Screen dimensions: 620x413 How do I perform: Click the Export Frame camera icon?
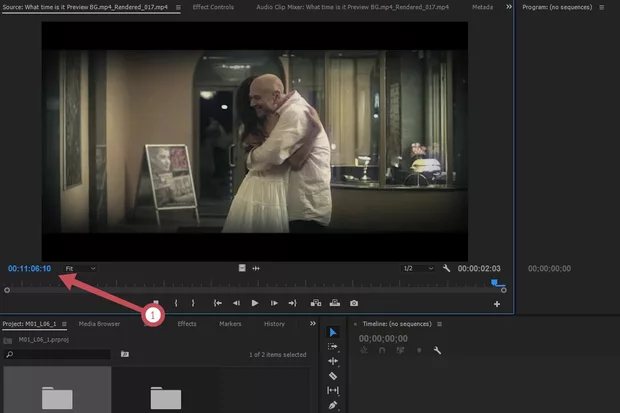[x=354, y=303]
